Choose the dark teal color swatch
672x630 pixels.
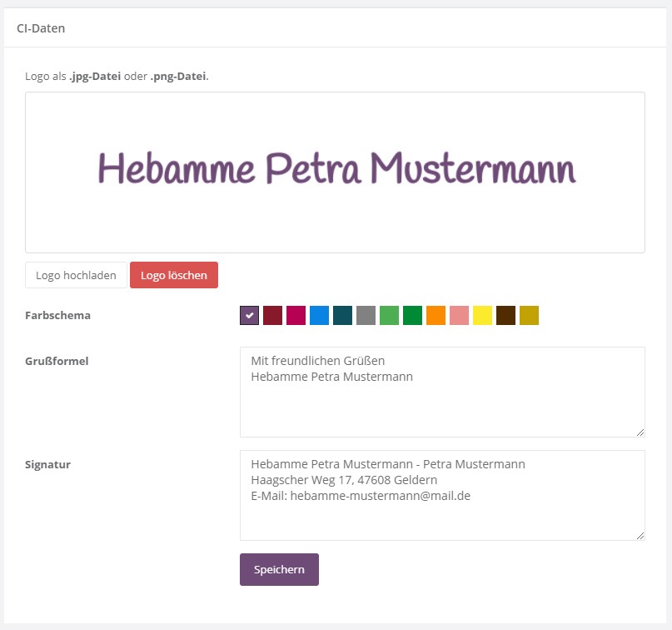click(342, 316)
